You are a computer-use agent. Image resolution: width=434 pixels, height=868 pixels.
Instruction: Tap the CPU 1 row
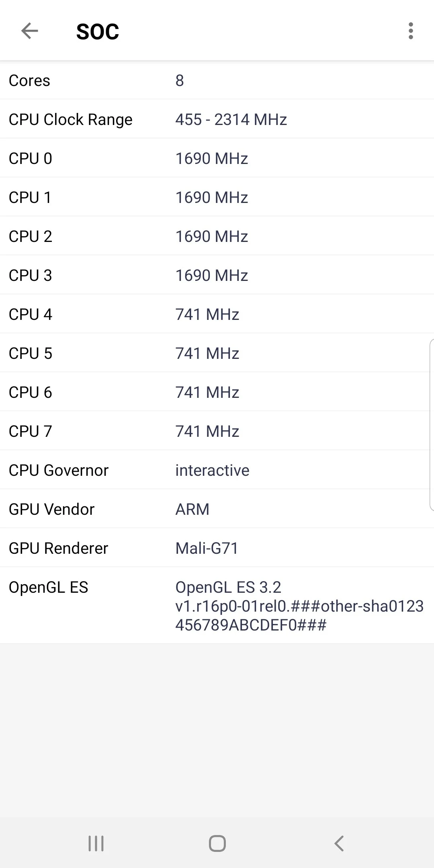[217, 197]
